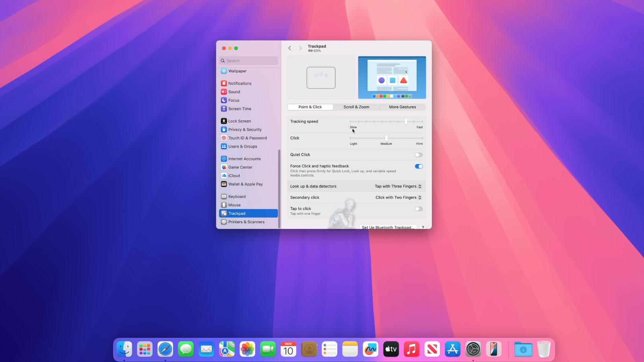Open Privacy & Security settings

coord(248,130)
